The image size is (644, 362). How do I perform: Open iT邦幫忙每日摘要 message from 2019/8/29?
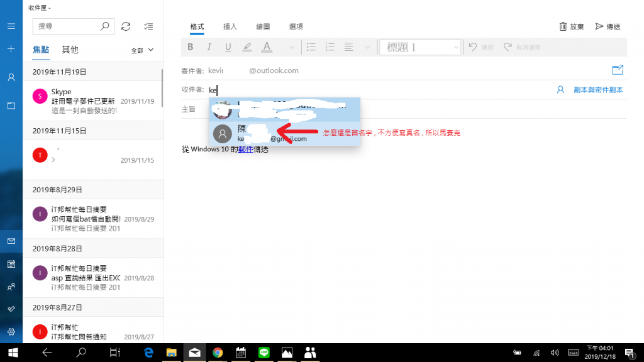tap(93, 219)
